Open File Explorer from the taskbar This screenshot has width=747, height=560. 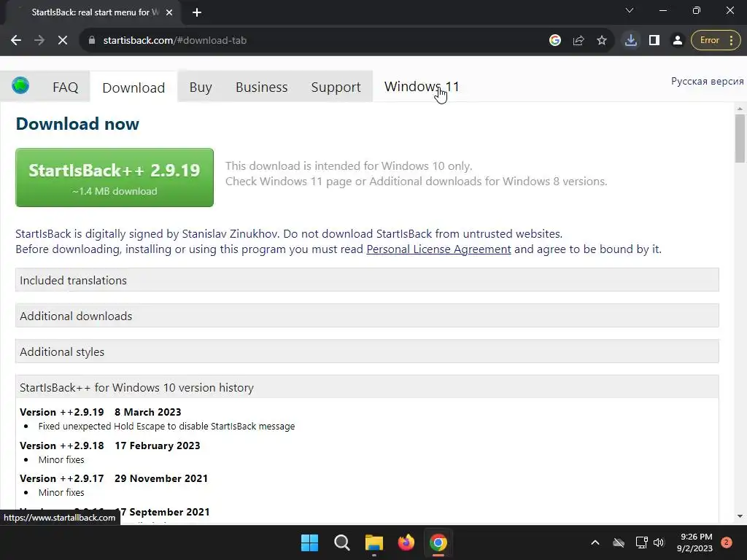point(374,542)
